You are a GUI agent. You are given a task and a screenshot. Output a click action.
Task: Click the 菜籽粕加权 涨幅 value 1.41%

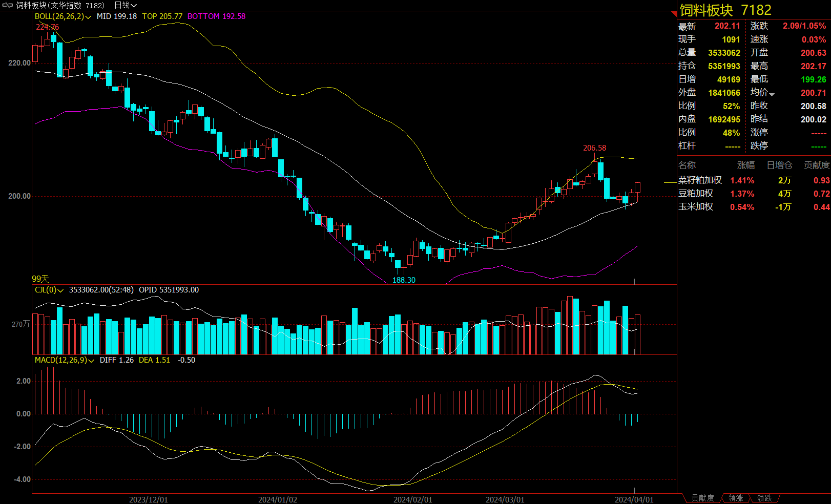(742, 180)
